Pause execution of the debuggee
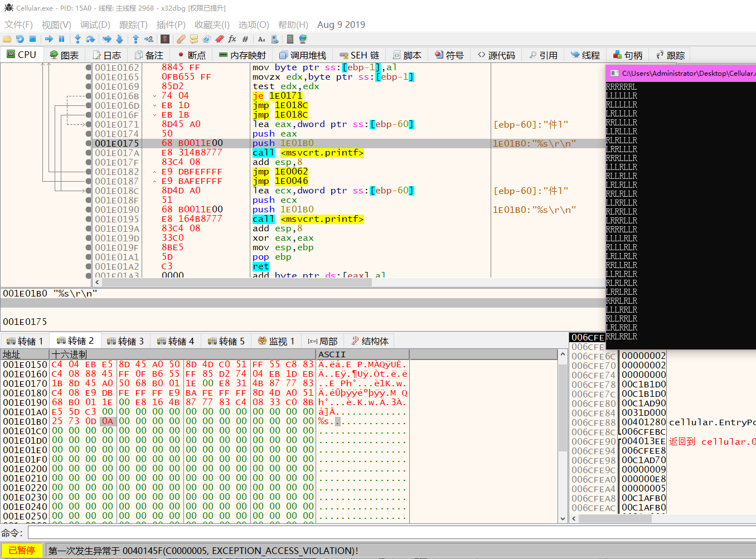This screenshot has height=559, width=756. tap(61, 39)
